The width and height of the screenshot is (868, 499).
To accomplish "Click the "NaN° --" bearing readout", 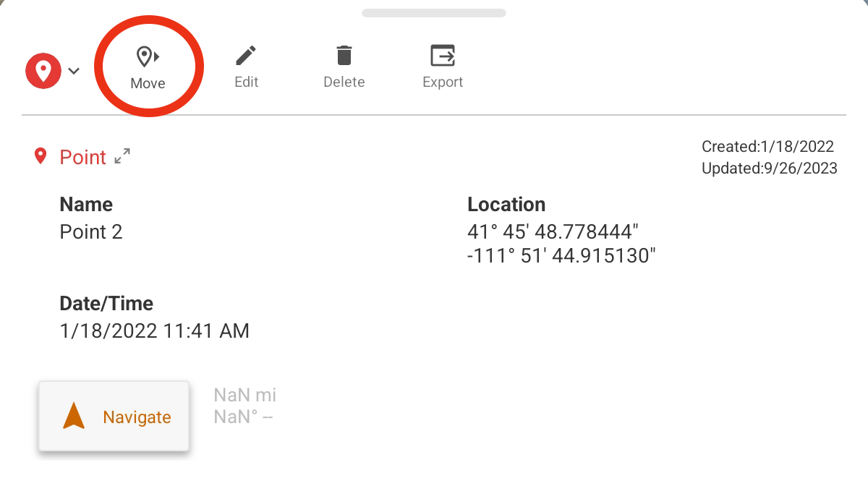I will point(243,417).
